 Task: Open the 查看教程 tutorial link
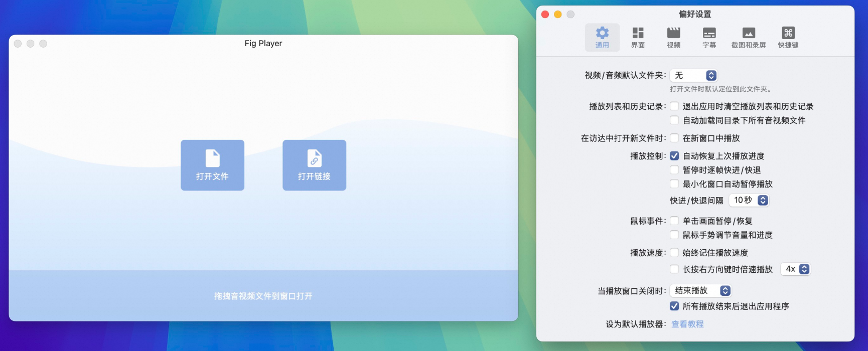click(687, 324)
